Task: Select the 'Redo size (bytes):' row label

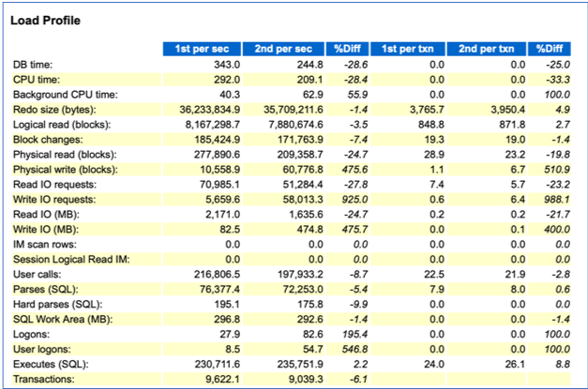Action: coord(53,109)
